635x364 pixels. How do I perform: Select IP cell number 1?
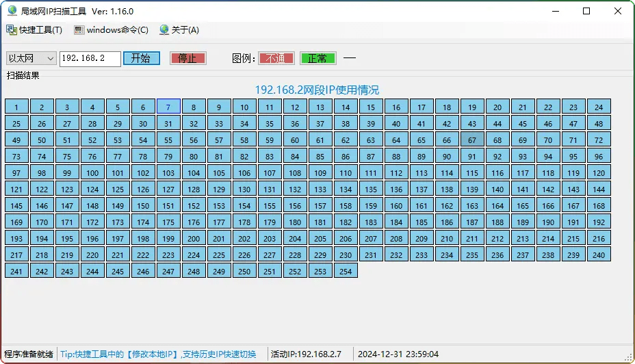coord(16,107)
